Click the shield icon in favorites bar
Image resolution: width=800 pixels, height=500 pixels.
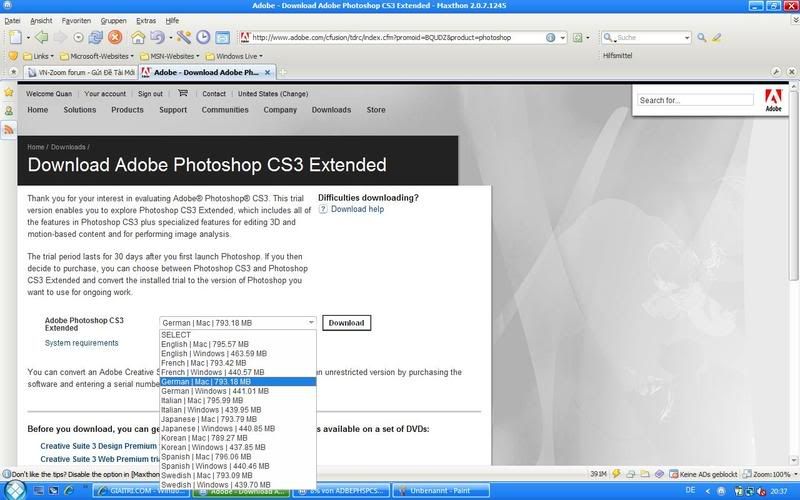[x=13, y=56]
